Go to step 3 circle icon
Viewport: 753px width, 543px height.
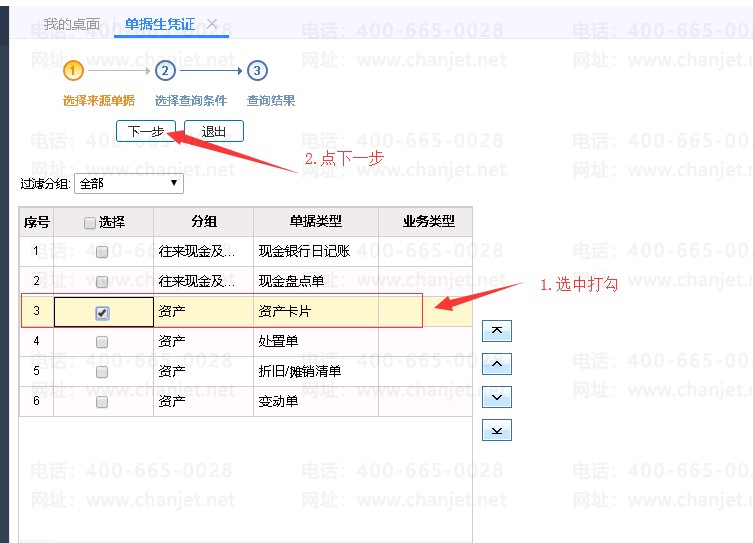pos(257,71)
